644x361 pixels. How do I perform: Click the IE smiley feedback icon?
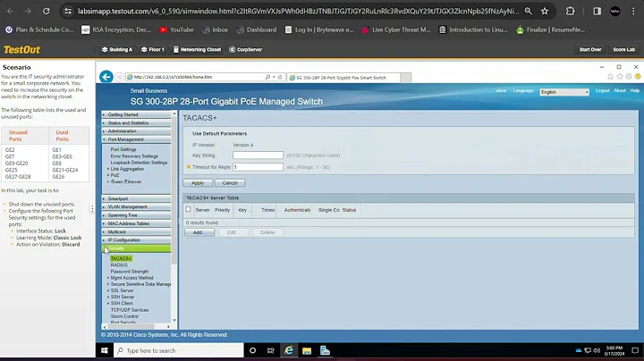click(x=638, y=77)
